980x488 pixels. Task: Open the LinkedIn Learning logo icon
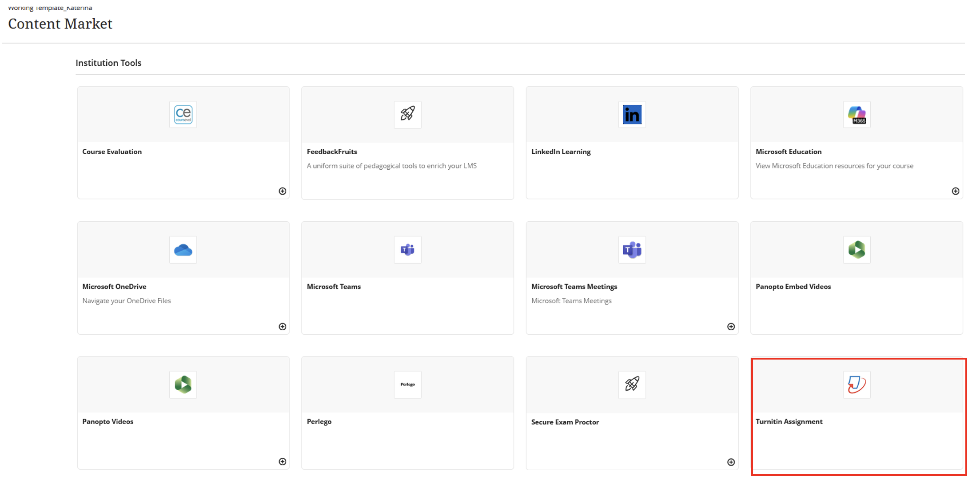[x=632, y=115]
